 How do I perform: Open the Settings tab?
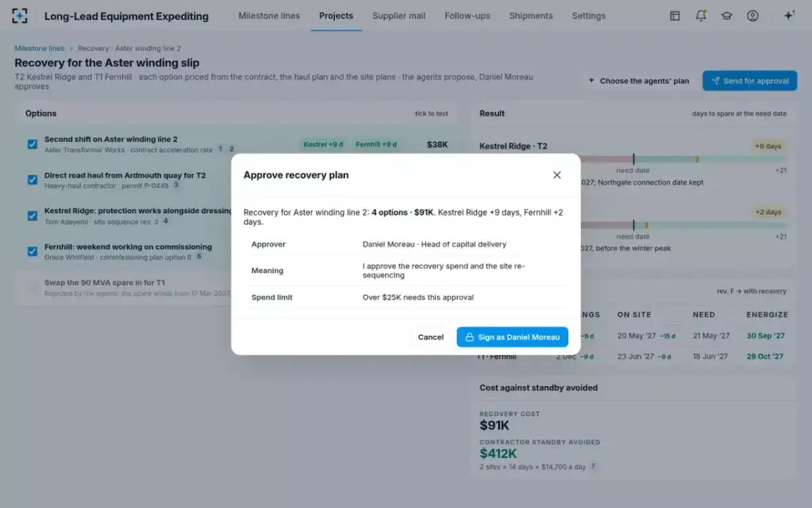pyautogui.click(x=589, y=16)
